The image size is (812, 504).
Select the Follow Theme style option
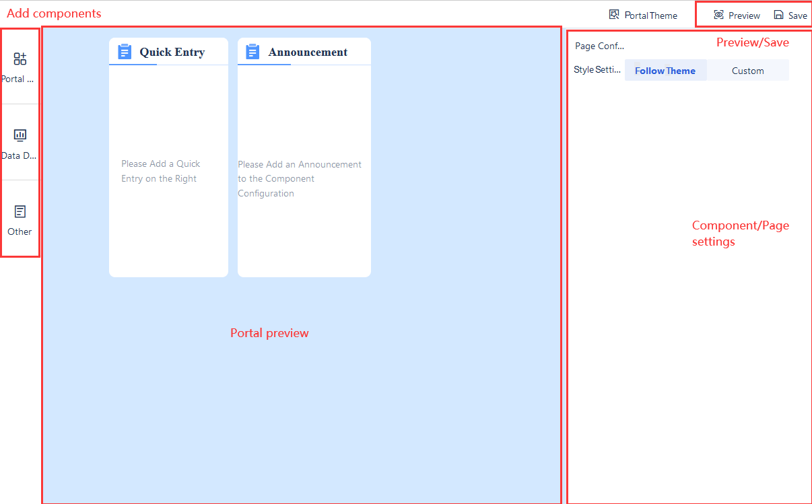[x=665, y=70]
